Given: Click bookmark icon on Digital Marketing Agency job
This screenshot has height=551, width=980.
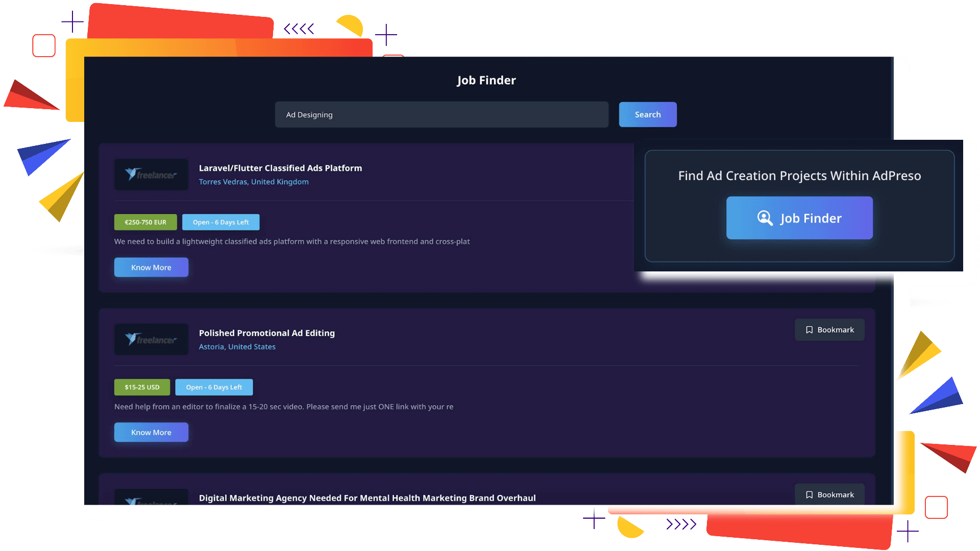Looking at the screenshot, I should tap(810, 495).
